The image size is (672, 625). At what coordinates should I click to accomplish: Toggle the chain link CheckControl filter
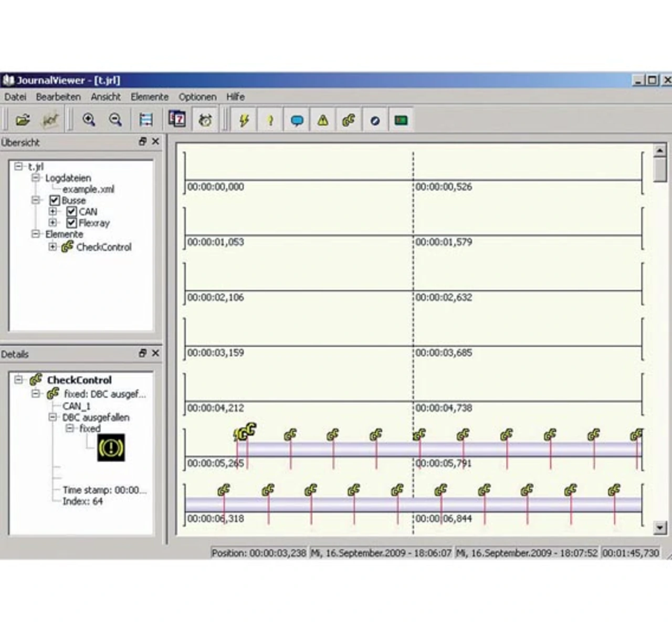point(349,120)
